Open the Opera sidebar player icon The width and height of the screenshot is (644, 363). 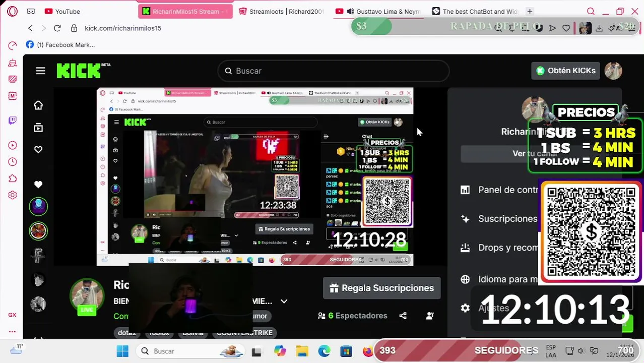click(13, 145)
